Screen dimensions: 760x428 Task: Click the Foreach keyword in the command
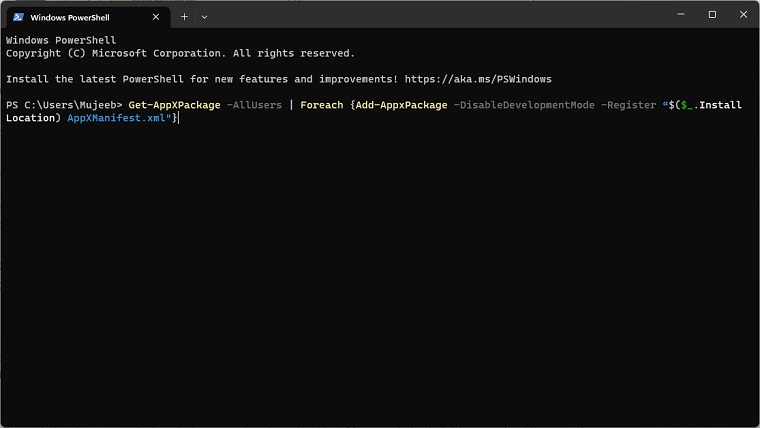(x=322, y=105)
